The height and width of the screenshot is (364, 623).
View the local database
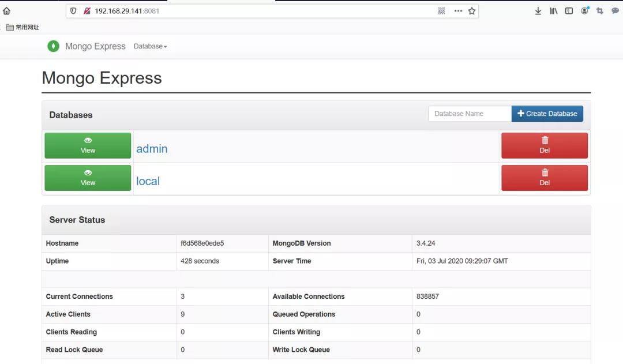[x=88, y=178]
